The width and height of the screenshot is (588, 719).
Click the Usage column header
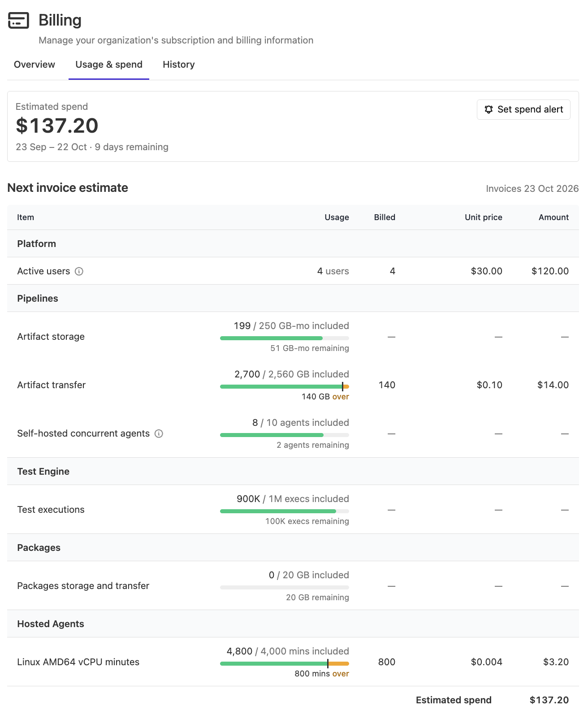pos(337,217)
